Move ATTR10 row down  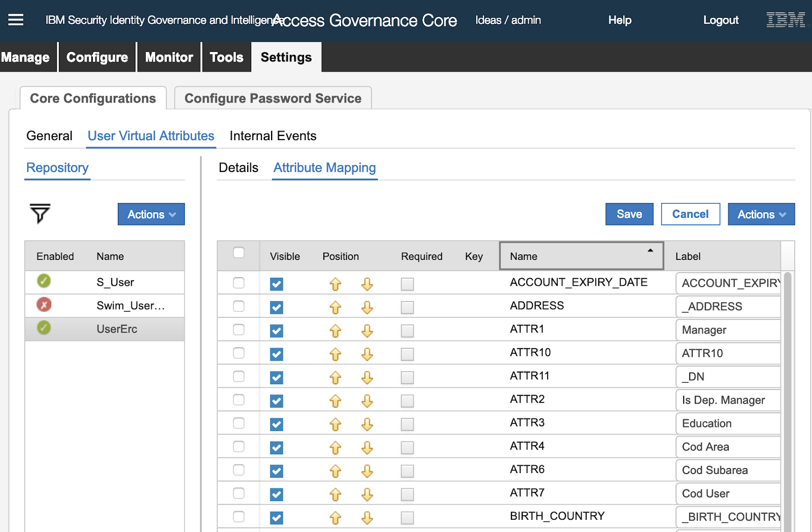(367, 354)
